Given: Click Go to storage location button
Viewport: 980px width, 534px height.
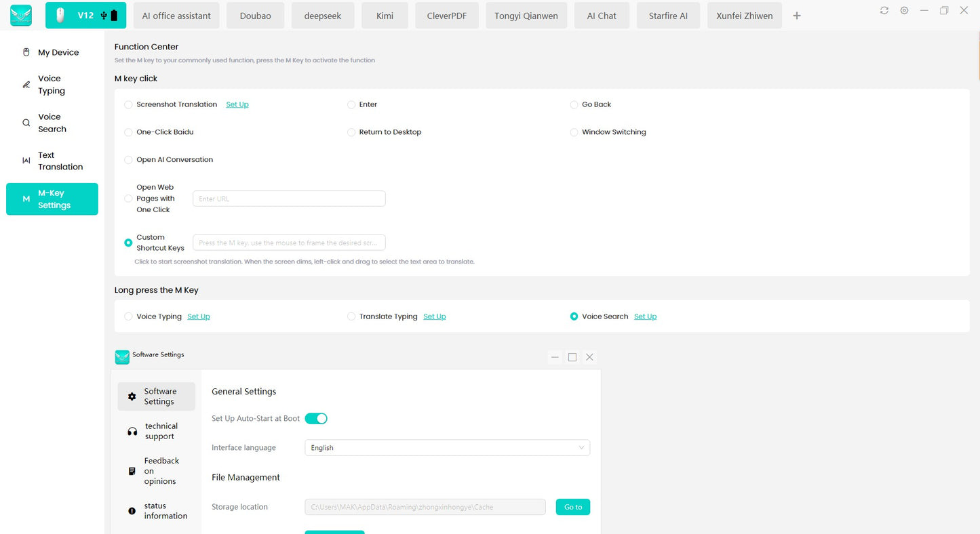Looking at the screenshot, I should pos(572,507).
